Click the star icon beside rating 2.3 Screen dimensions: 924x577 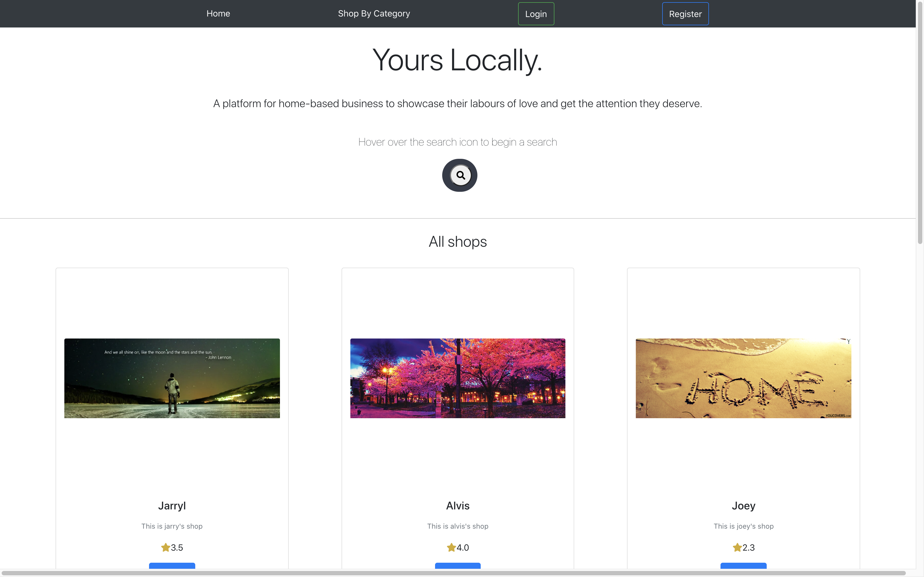point(737,548)
